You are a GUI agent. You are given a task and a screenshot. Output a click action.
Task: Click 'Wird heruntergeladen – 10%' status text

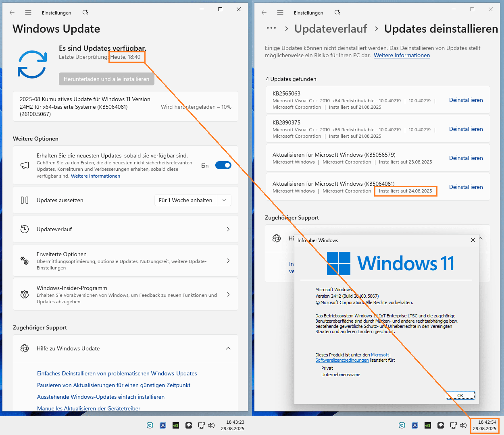(196, 107)
